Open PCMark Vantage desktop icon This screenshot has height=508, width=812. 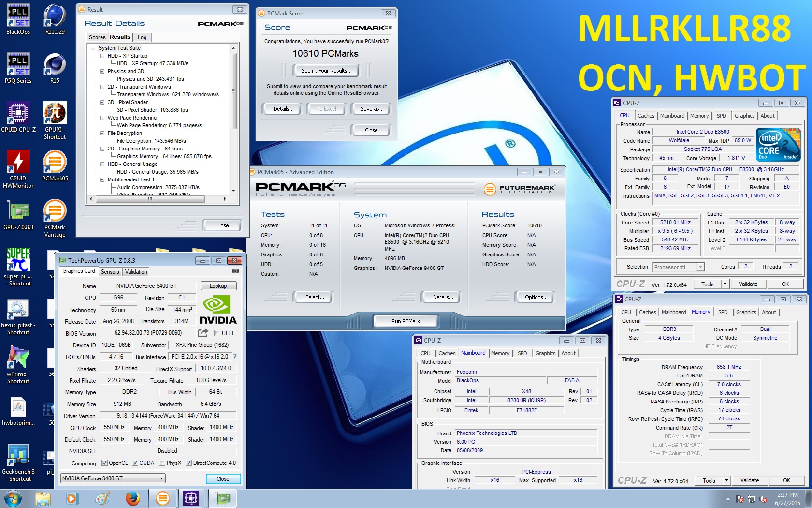click(x=55, y=219)
